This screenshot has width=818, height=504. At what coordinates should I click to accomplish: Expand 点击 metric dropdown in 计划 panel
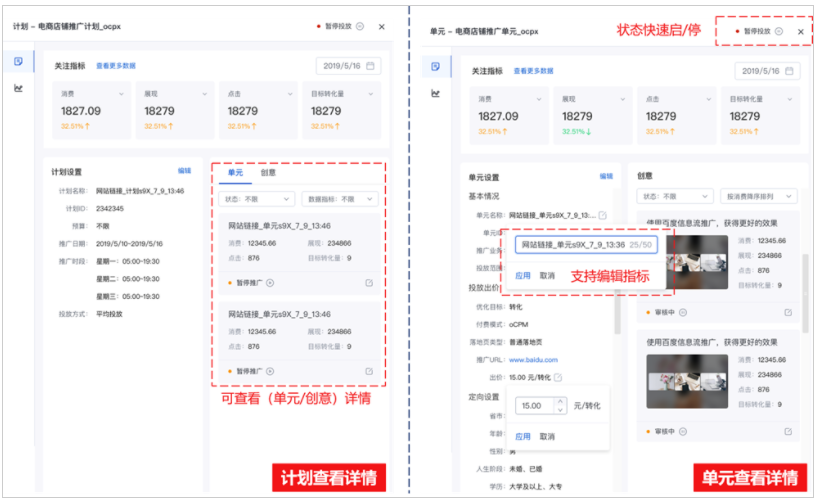(290, 94)
